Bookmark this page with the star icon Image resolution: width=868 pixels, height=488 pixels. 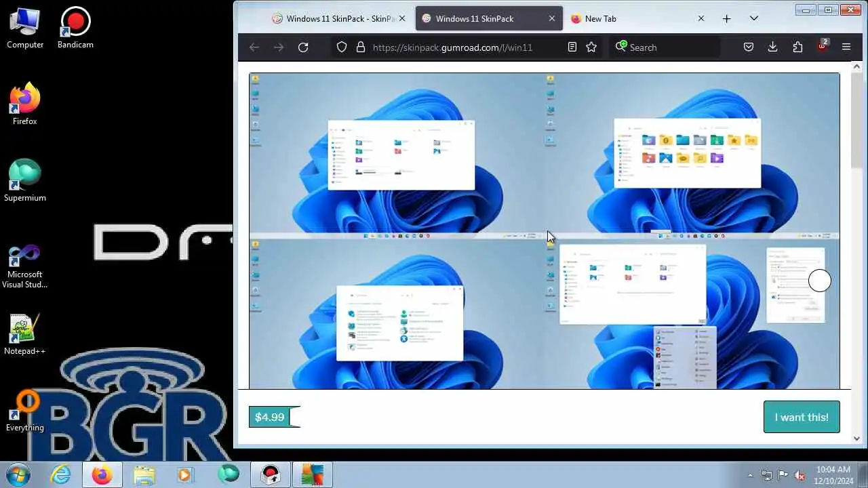click(591, 47)
